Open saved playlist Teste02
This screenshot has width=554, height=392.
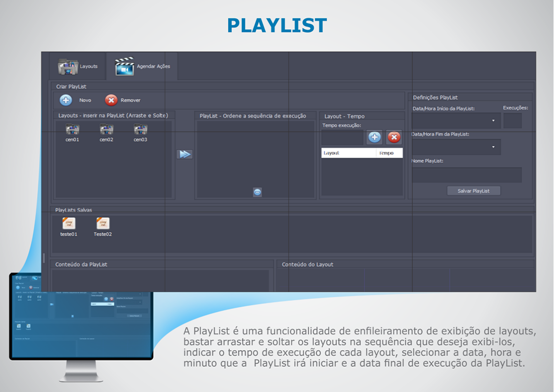click(x=103, y=224)
